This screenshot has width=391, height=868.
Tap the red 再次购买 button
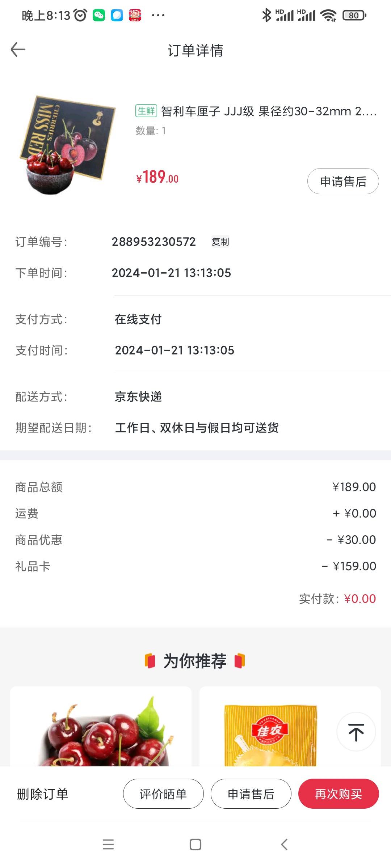339,793
